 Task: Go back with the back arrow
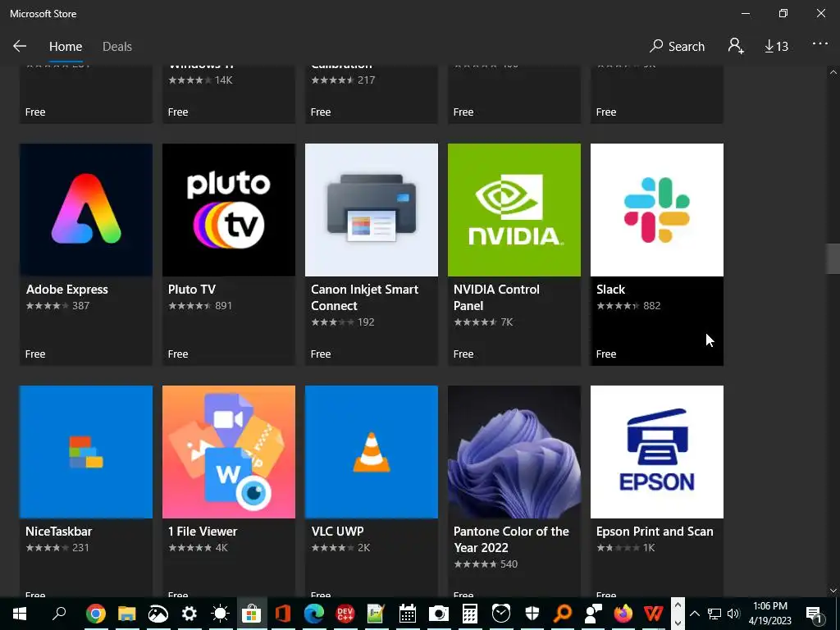[x=20, y=46]
